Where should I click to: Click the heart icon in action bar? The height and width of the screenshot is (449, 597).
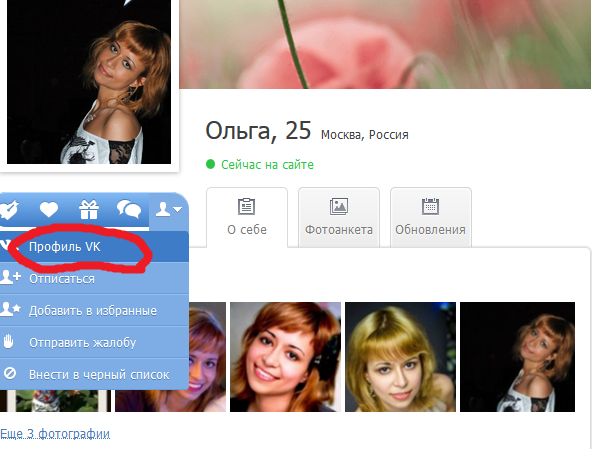click(x=49, y=209)
